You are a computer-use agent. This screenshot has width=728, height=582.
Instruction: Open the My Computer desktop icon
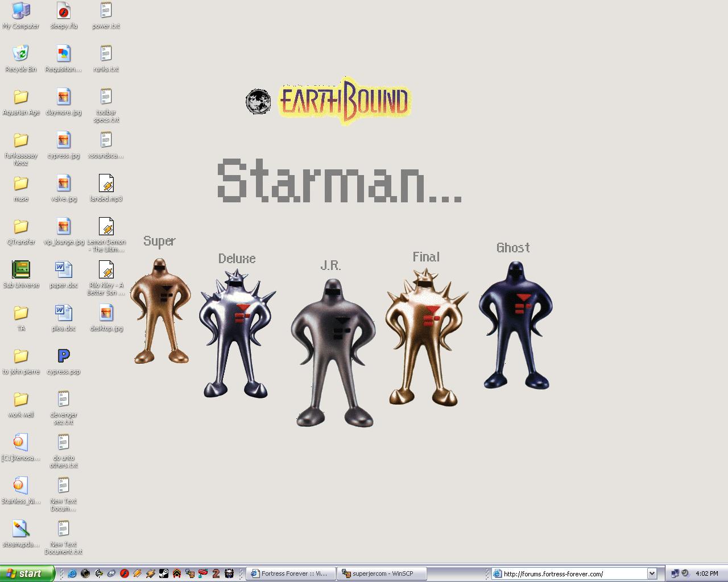(21, 15)
